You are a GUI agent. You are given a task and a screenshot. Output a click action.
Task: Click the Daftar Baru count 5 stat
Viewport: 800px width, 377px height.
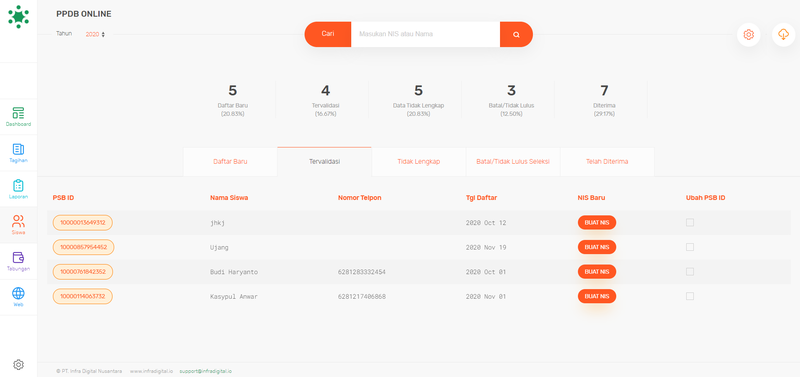pos(232,100)
